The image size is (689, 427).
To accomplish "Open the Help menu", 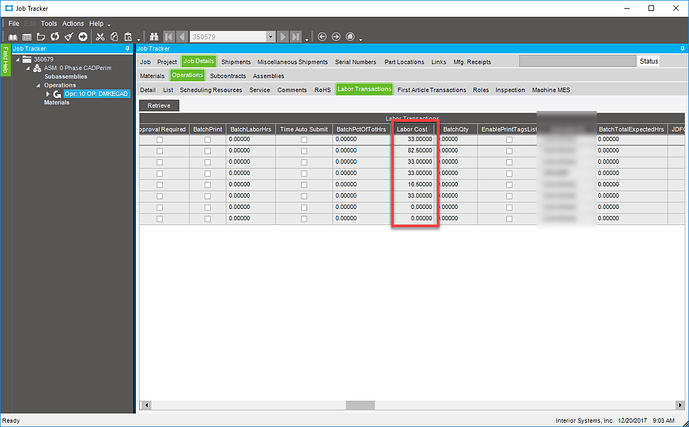I will (x=96, y=24).
